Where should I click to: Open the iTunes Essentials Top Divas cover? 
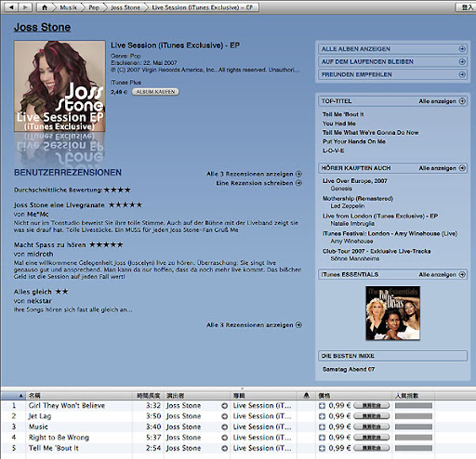[393, 313]
